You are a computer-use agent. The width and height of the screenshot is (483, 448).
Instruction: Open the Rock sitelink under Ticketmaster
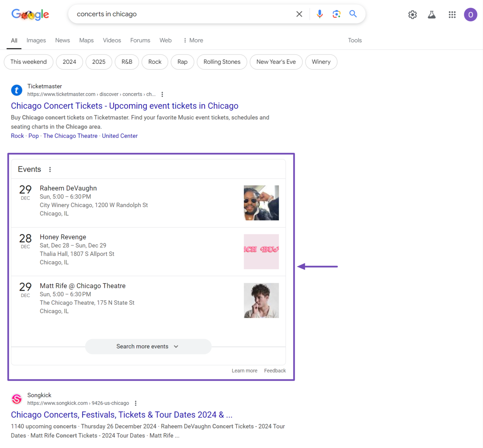pyautogui.click(x=17, y=136)
